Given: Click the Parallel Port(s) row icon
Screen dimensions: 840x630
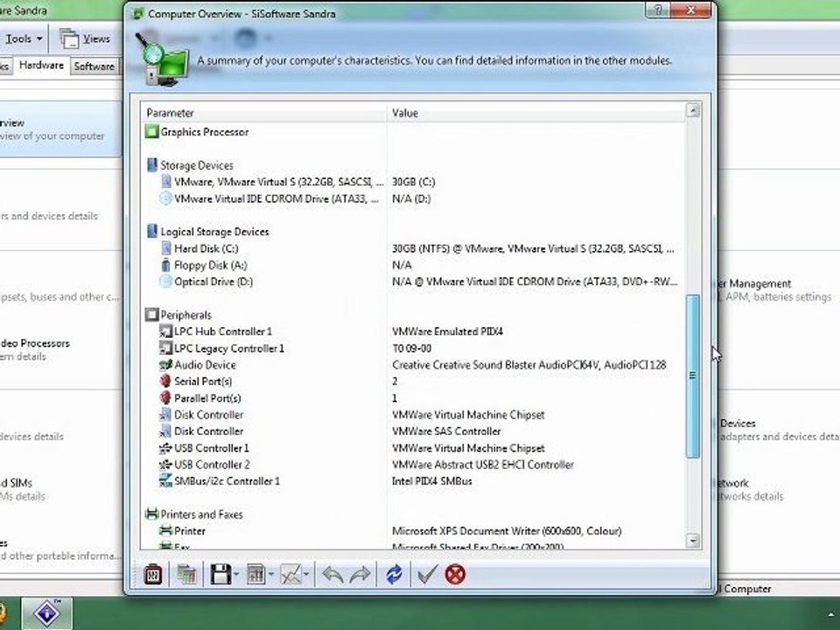Looking at the screenshot, I should point(165,398).
